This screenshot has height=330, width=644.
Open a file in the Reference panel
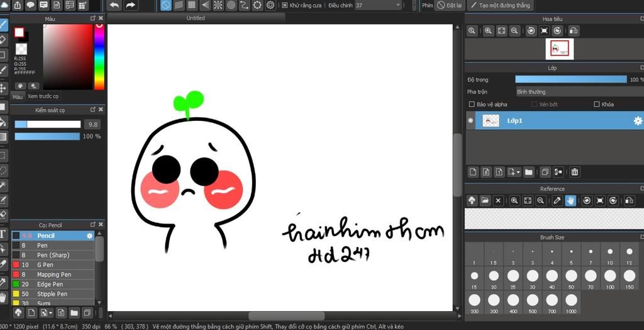tap(485, 200)
